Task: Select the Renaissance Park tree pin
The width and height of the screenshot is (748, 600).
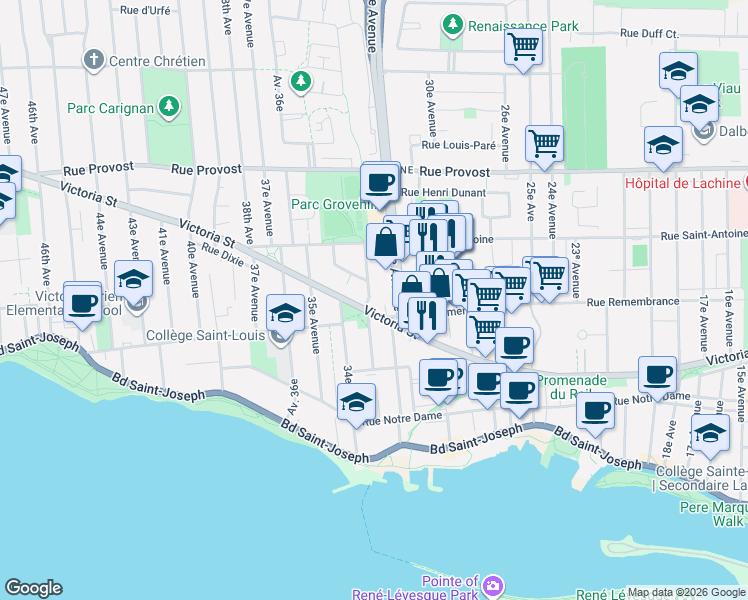Action: [453, 26]
